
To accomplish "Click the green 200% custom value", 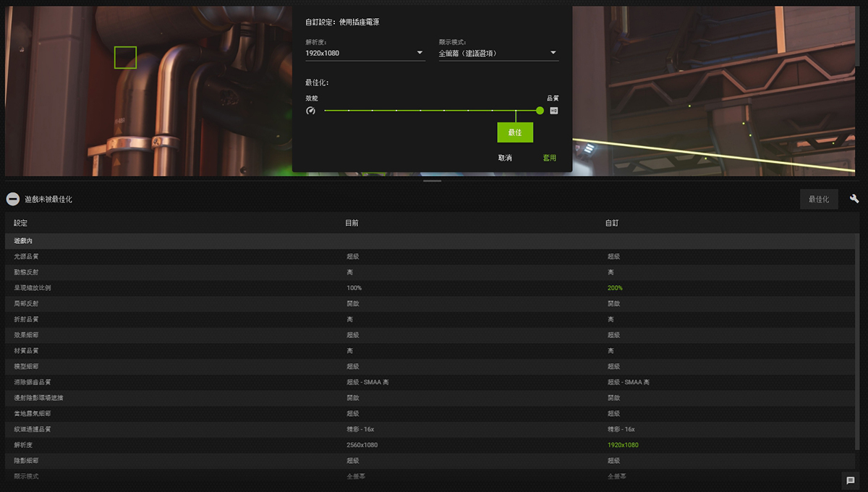I will pos(615,288).
